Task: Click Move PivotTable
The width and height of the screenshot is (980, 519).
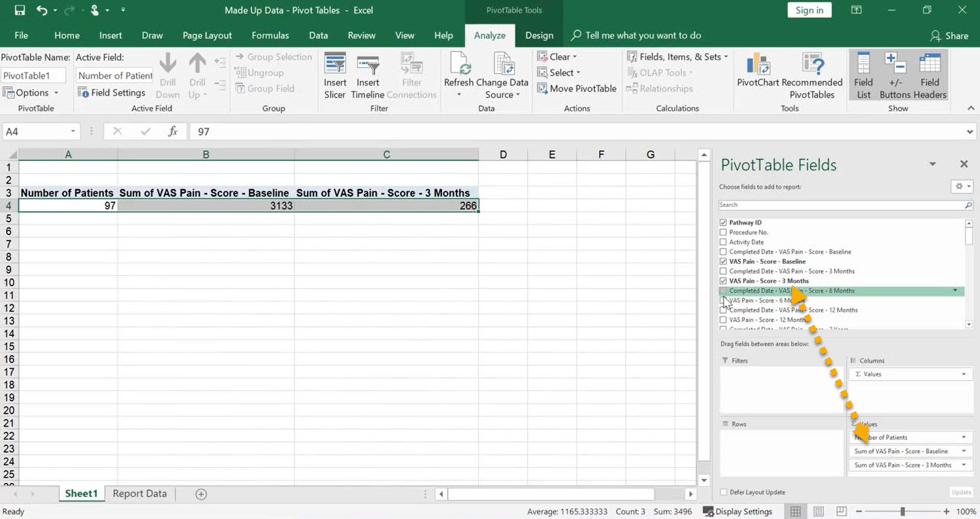Action: 577,89
